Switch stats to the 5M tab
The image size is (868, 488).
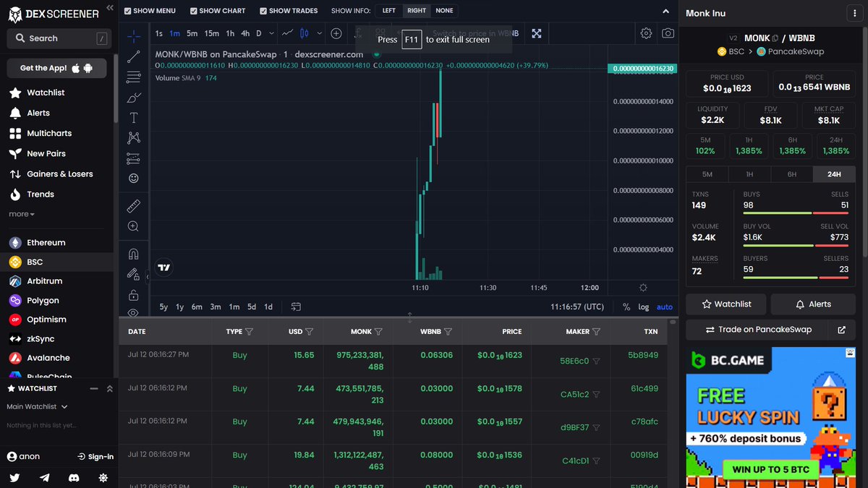[707, 174]
